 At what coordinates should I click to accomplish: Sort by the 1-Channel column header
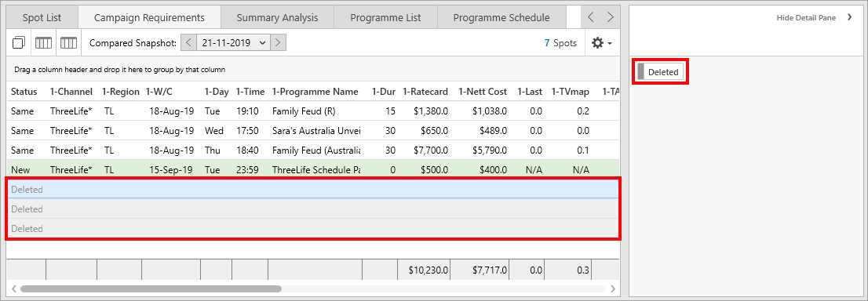click(71, 91)
